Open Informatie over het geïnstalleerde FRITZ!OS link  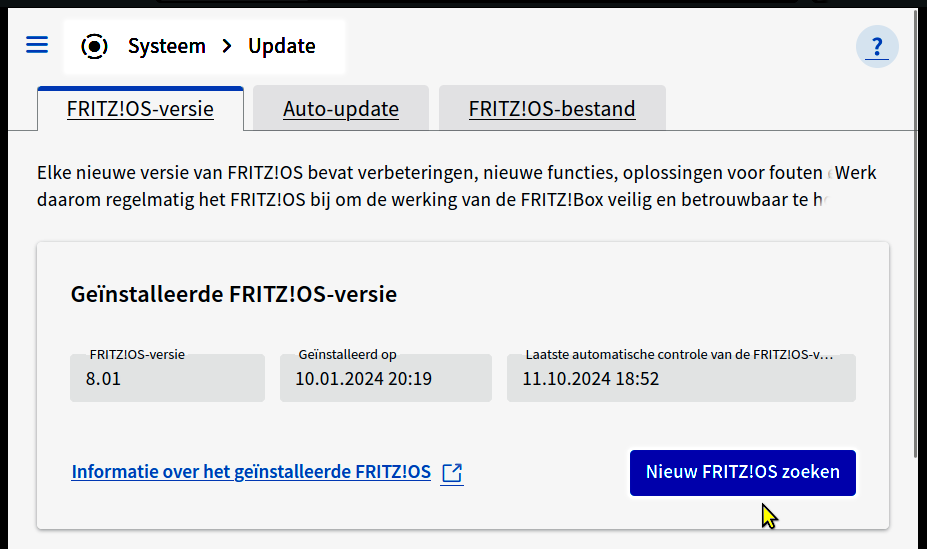251,472
